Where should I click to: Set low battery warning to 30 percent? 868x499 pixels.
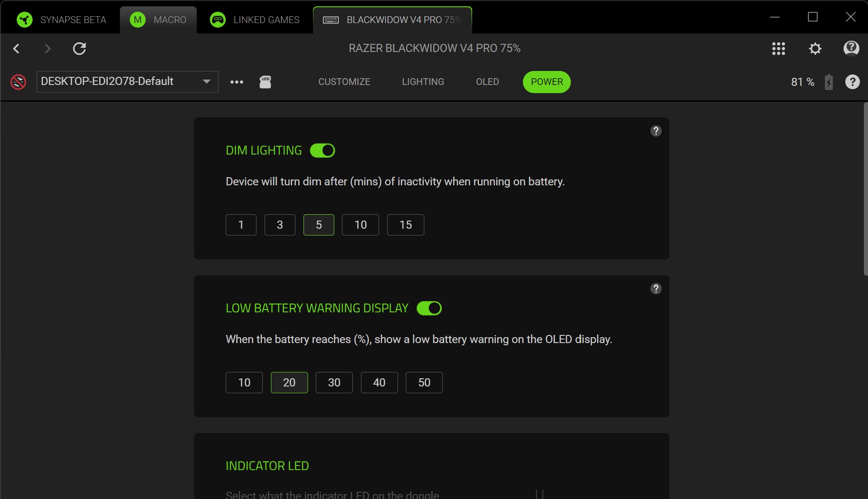[x=334, y=382]
